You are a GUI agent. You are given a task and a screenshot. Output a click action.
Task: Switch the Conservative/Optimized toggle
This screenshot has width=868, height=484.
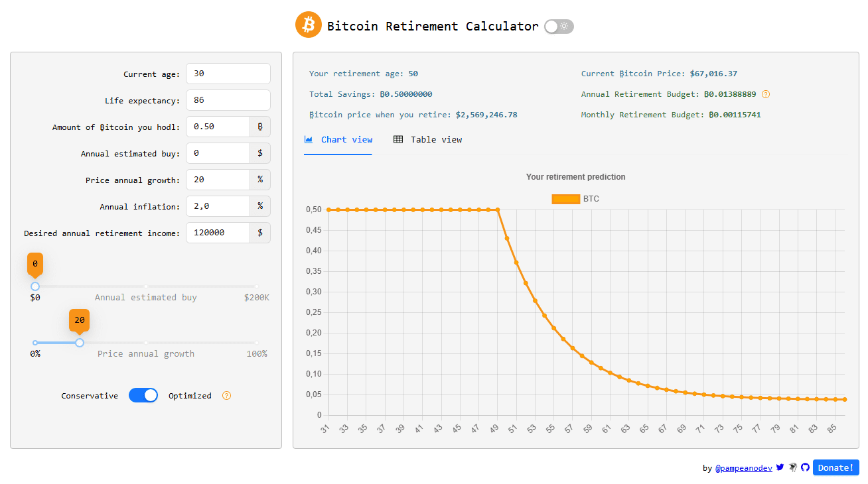(x=143, y=395)
